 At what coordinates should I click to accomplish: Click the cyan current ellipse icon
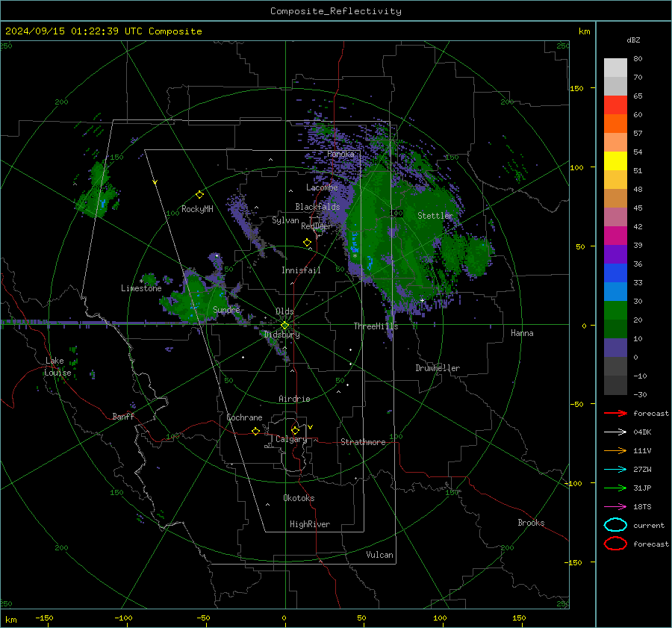coord(615,525)
